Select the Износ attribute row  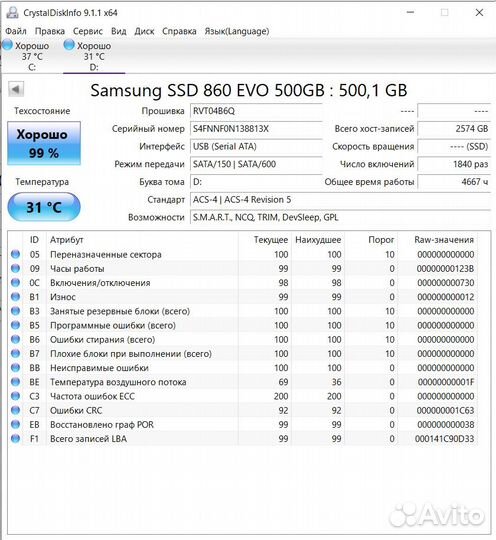coord(242,297)
